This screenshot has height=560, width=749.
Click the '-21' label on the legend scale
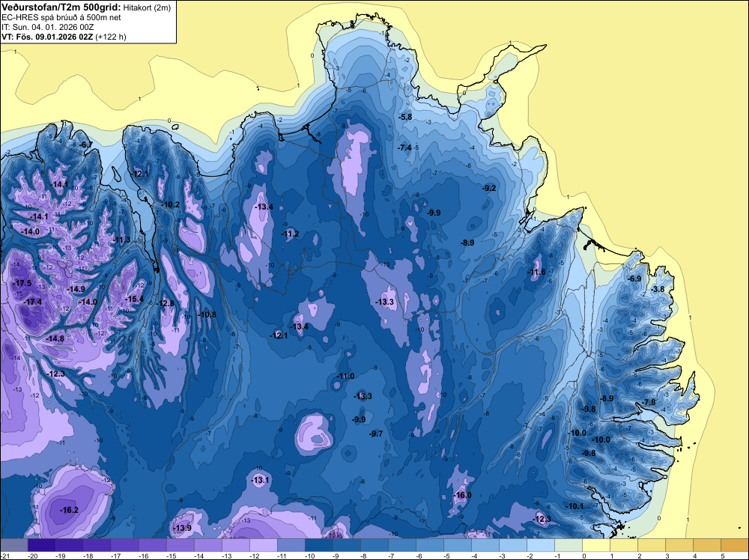click(5, 556)
